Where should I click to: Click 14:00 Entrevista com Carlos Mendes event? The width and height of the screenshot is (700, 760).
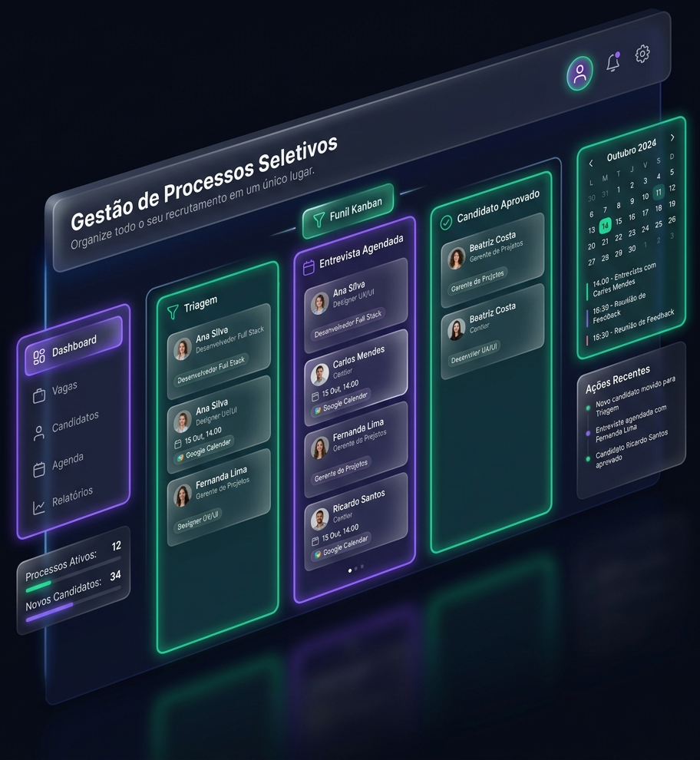click(623, 279)
